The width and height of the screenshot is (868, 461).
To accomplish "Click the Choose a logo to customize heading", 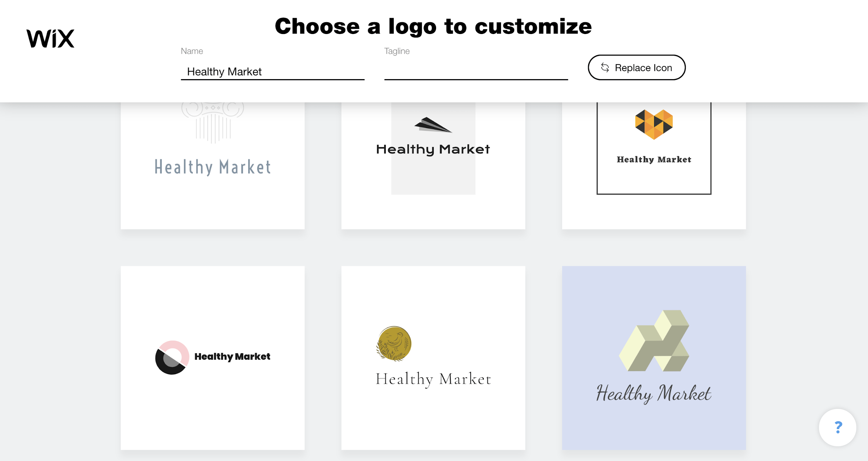I will (433, 26).
